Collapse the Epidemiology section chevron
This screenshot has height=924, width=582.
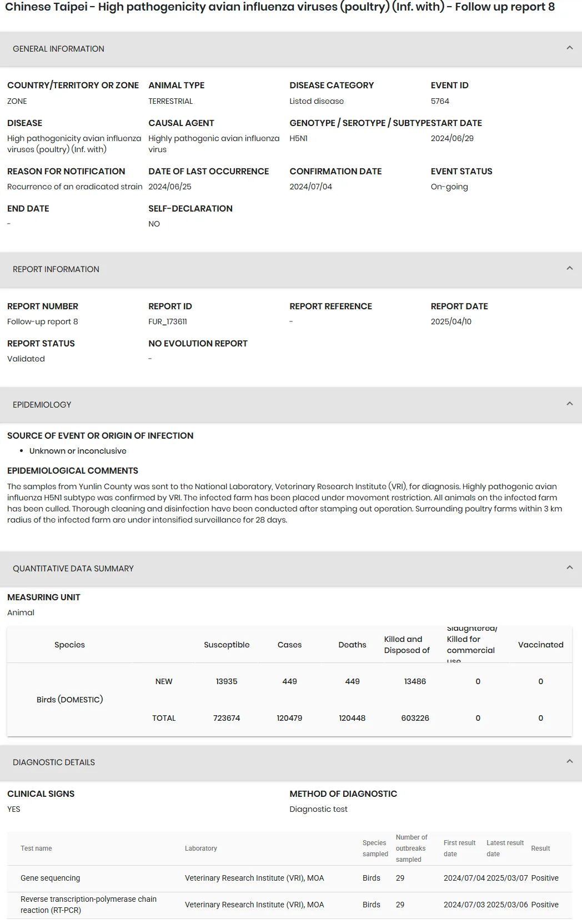pos(569,404)
